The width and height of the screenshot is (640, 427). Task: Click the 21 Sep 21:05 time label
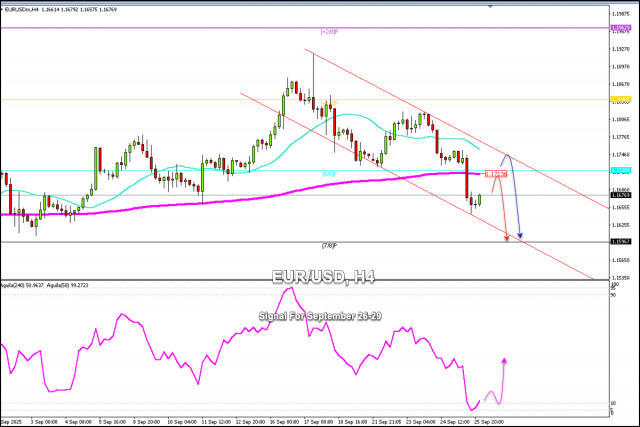click(387, 422)
